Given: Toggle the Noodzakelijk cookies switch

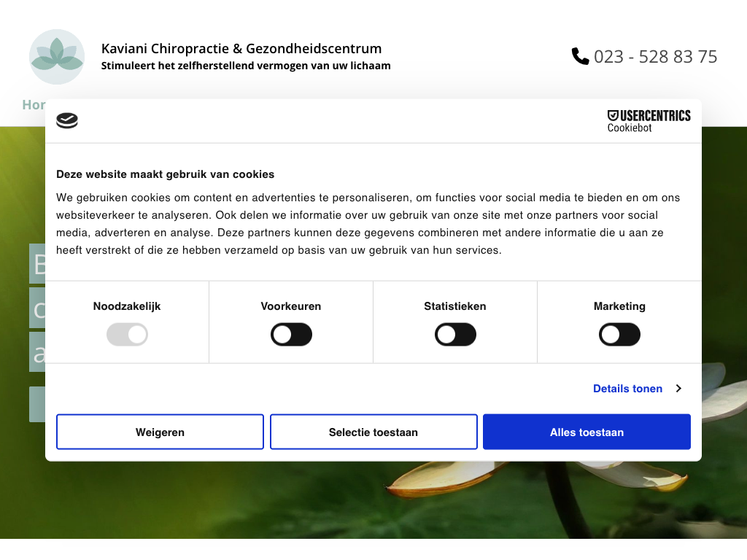Looking at the screenshot, I should (127, 335).
